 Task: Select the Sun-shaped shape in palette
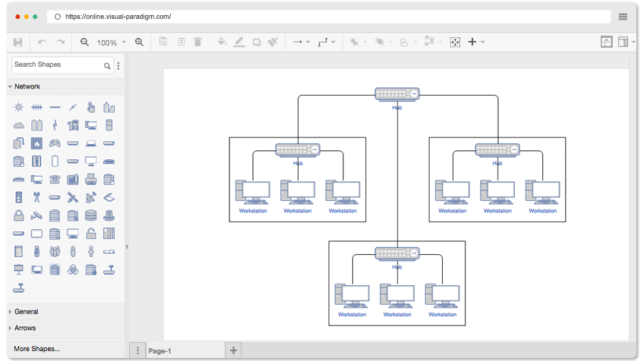[18, 108]
